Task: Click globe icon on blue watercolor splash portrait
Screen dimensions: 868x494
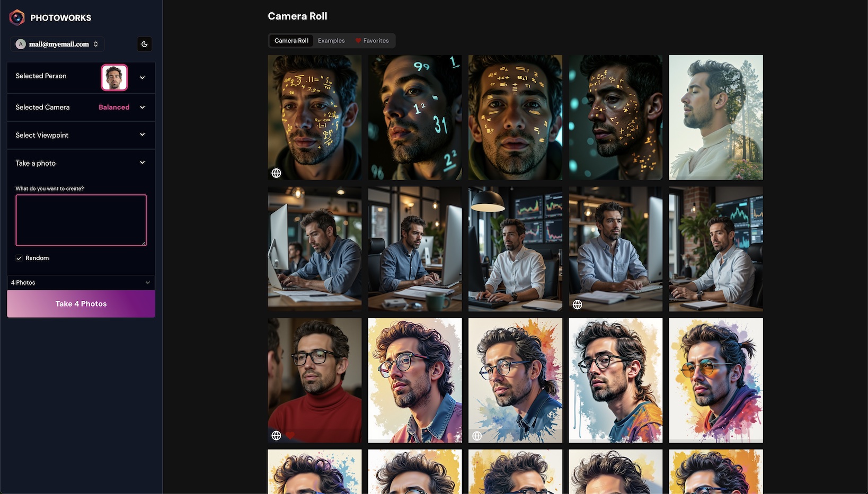Action: point(477,436)
